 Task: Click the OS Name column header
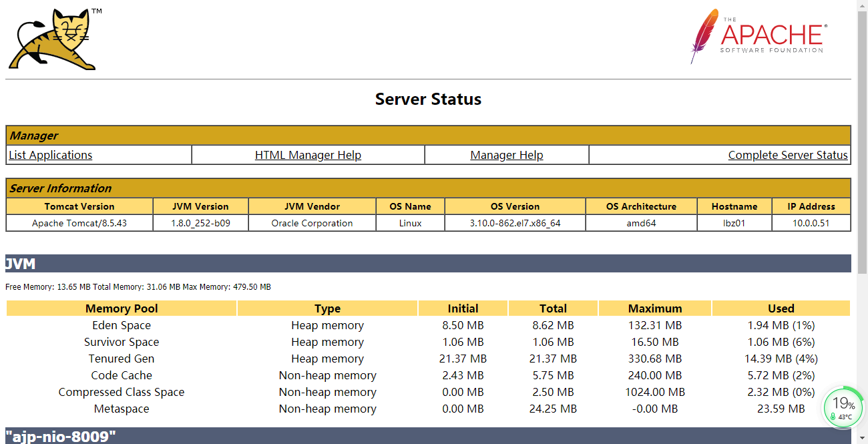coord(411,206)
